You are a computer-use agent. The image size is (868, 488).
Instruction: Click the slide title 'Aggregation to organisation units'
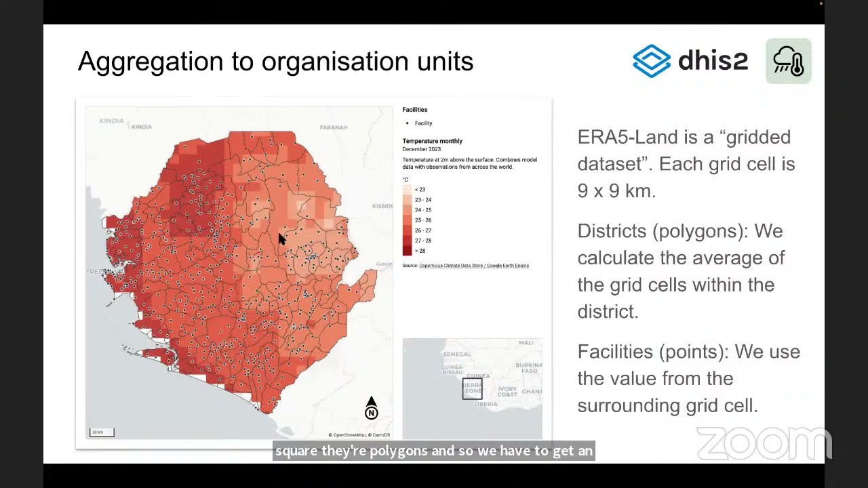point(275,62)
